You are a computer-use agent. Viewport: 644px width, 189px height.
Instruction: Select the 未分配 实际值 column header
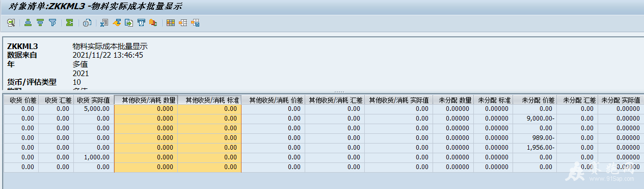tap(621, 100)
